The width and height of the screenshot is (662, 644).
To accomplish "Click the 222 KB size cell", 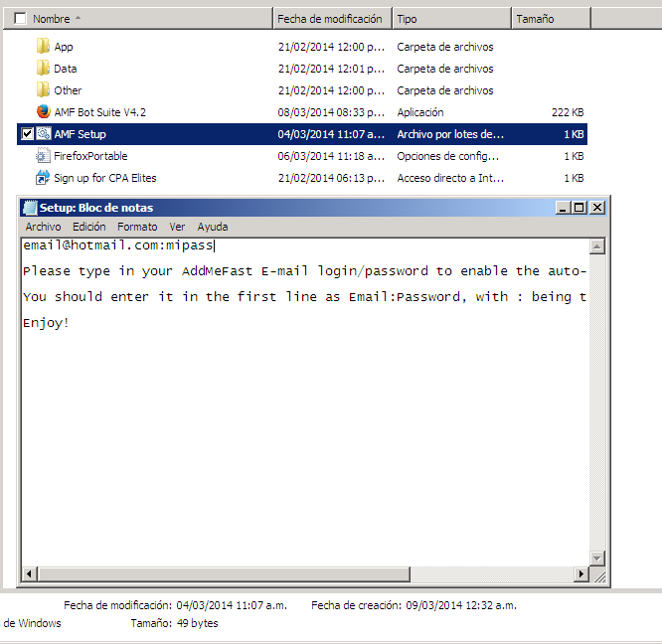I will click(568, 112).
